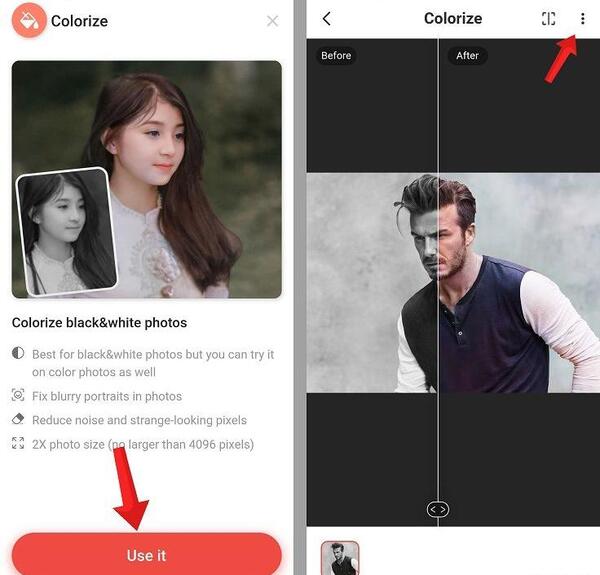The width and height of the screenshot is (600, 575).
Task: Tap the Before label
Action: tap(336, 55)
